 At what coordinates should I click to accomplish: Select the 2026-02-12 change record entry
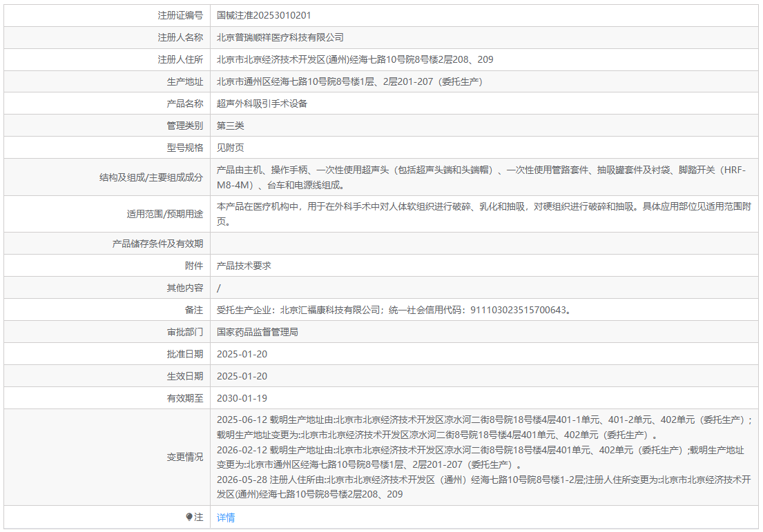[481, 457]
